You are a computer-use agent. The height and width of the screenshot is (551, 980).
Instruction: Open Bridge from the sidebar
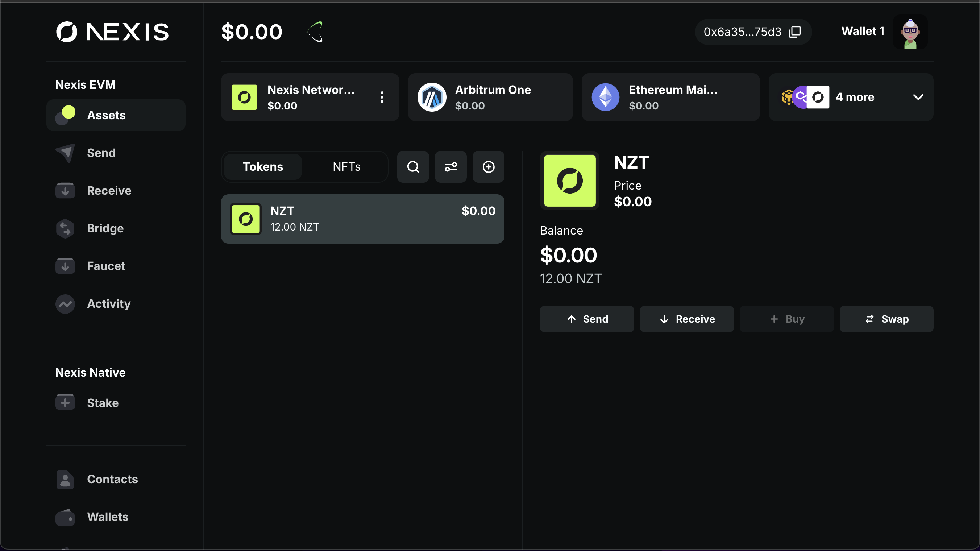click(105, 228)
